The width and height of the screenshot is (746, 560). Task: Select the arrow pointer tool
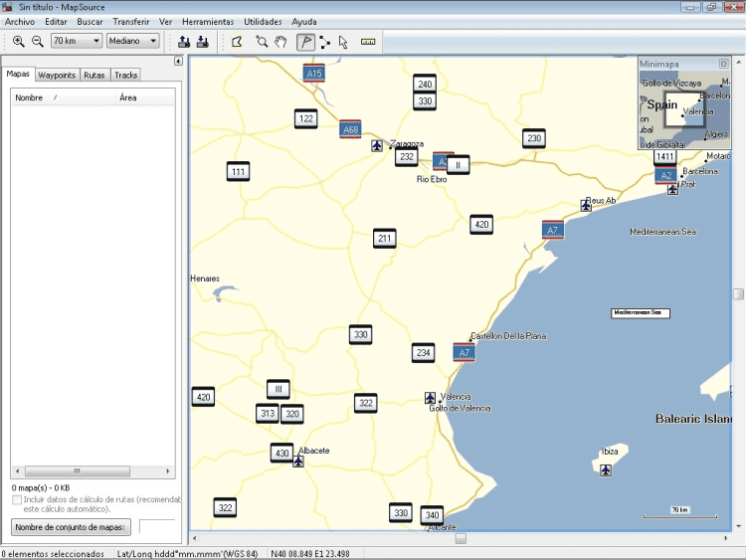(343, 42)
